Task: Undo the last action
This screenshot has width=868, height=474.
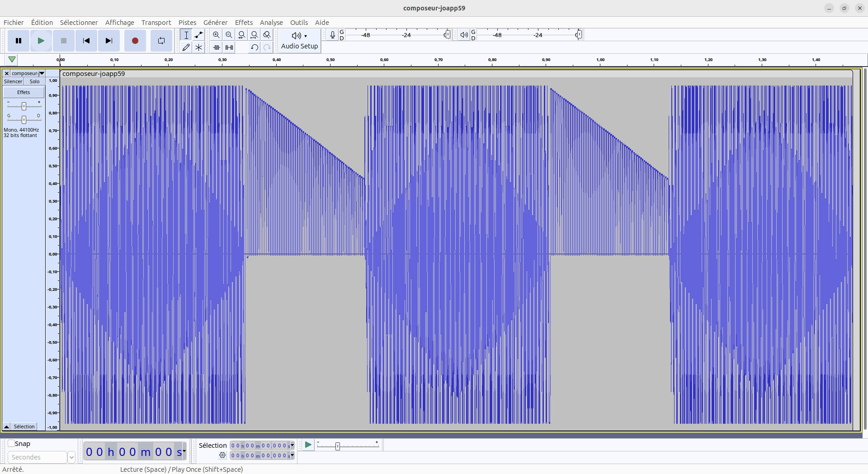Action: click(x=255, y=47)
